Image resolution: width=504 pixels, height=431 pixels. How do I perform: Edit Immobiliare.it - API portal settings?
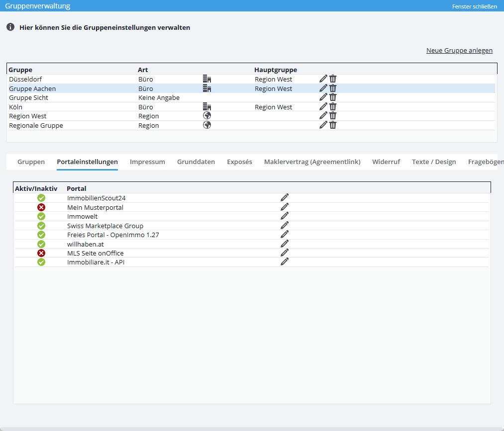[x=285, y=262]
